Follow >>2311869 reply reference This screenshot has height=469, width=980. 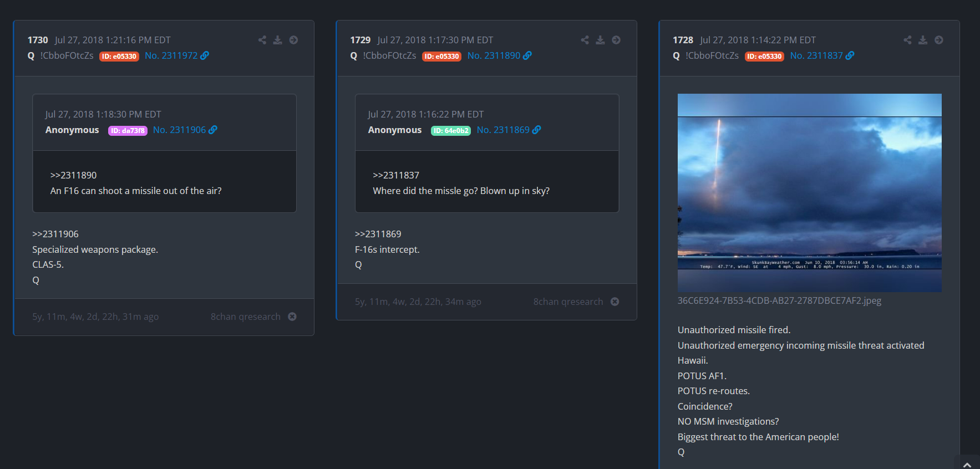coord(378,234)
